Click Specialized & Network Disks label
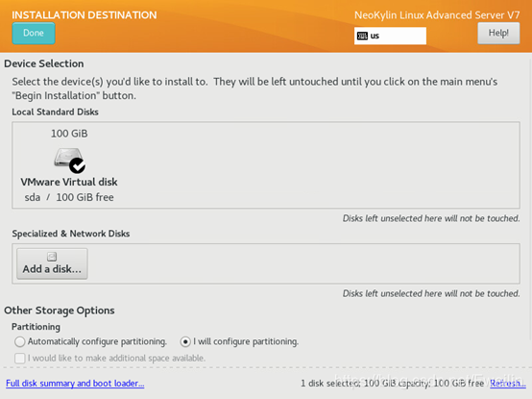This screenshot has width=532, height=399. pyautogui.click(x=71, y=234)
